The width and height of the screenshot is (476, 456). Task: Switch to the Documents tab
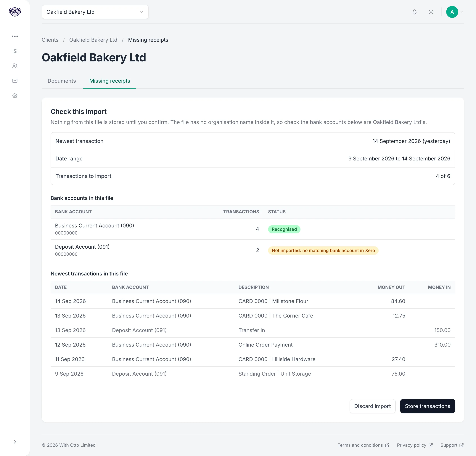point(62,81)
